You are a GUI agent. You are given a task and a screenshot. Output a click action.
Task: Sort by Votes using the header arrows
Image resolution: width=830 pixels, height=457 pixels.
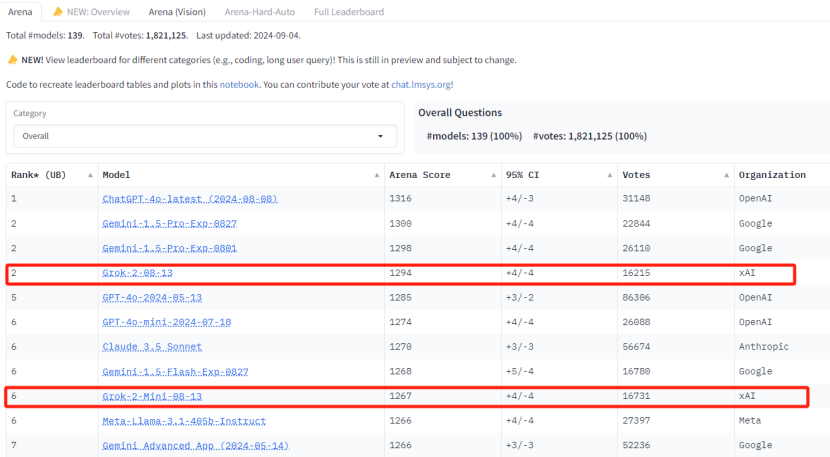point(725,175)
